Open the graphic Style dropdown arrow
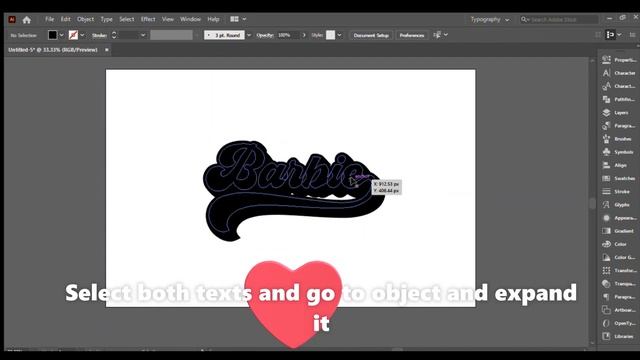 click(x=340, y=35)
